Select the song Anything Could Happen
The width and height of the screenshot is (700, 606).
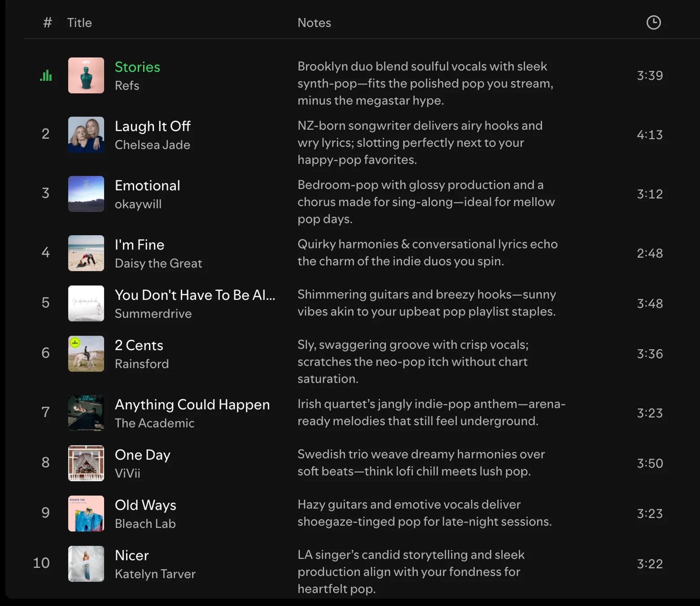(192, 404)
